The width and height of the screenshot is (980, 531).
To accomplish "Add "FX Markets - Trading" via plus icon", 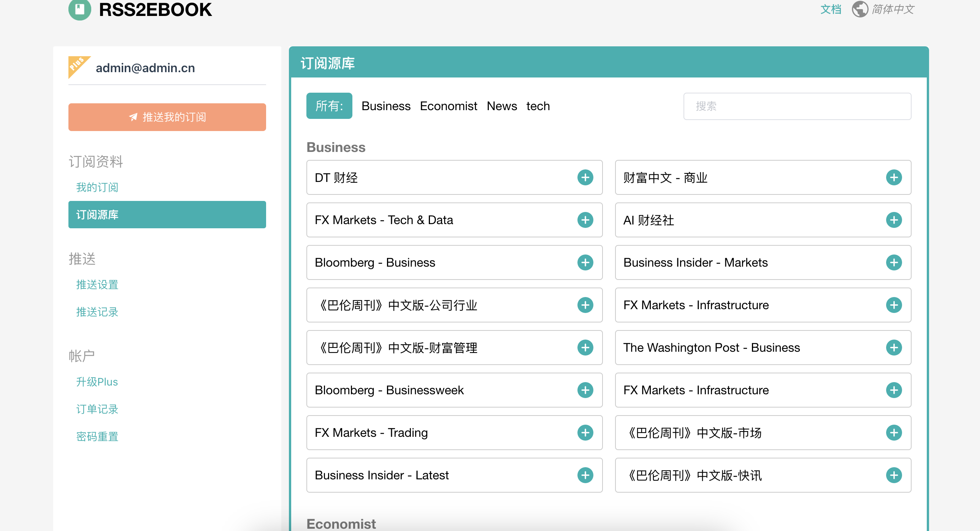I will tap(585, 433).
